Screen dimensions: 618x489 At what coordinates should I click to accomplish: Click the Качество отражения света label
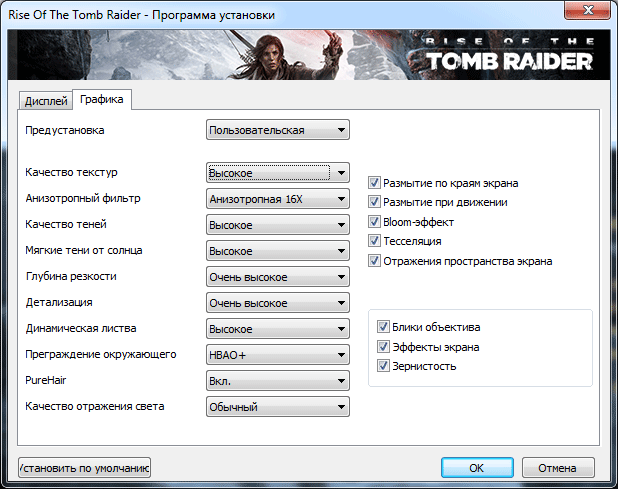[95, 406]
